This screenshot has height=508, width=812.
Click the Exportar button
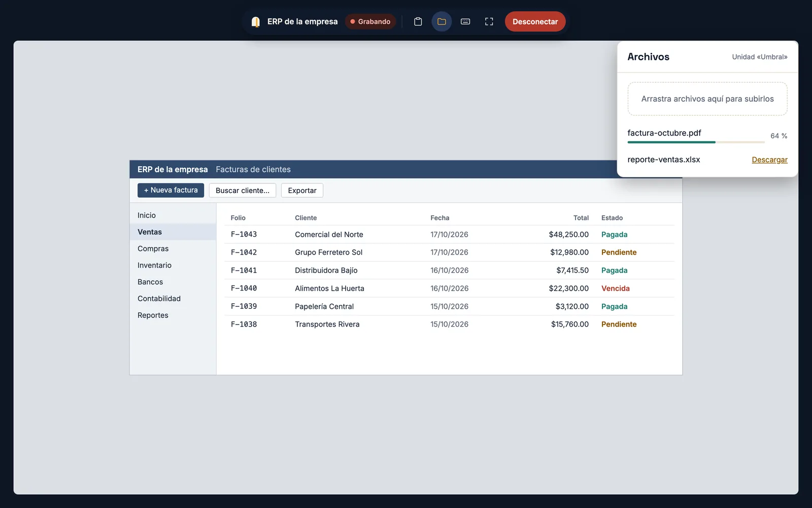302,190
